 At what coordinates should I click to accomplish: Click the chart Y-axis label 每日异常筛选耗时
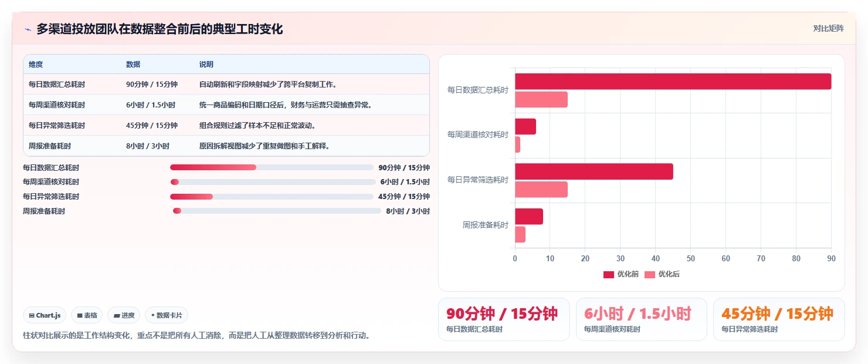point(478,180)
